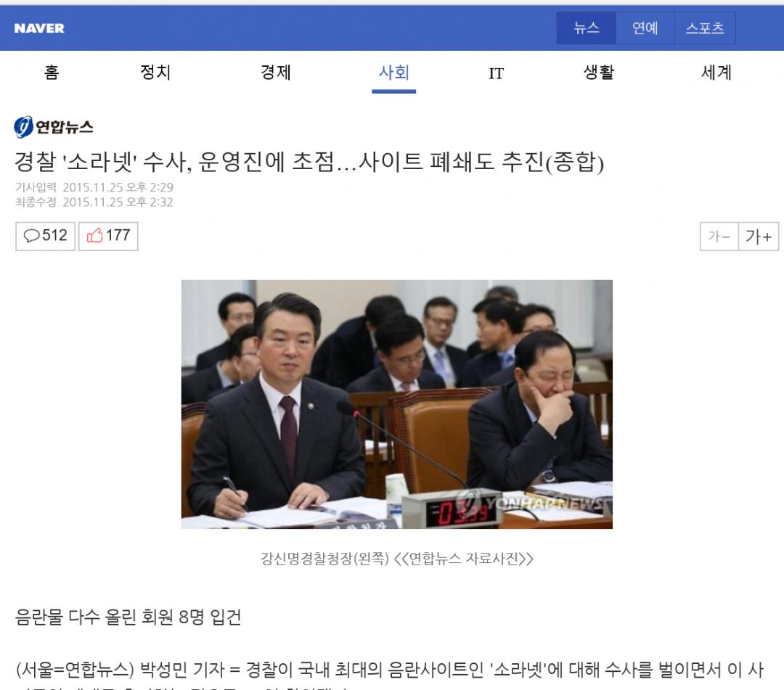The width and height of the screenshot is (784, 690).
Task: Switch to 연예 section button
Action: tap(645, 28)
